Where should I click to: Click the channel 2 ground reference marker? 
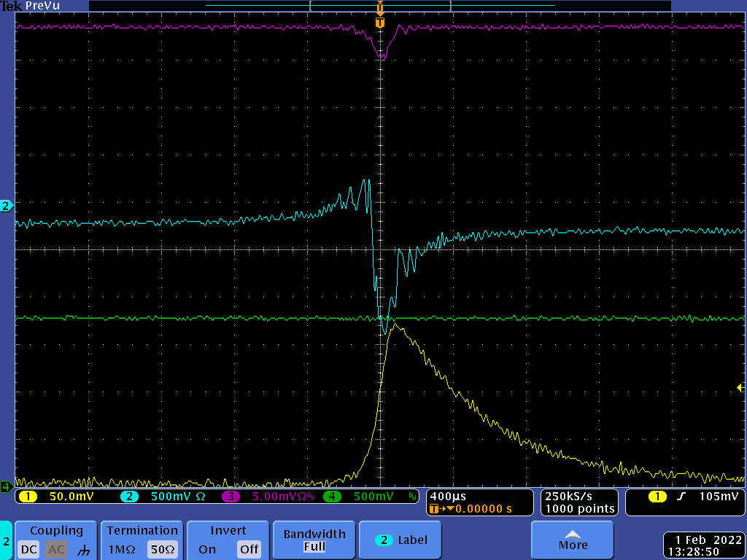click(6, 206)
